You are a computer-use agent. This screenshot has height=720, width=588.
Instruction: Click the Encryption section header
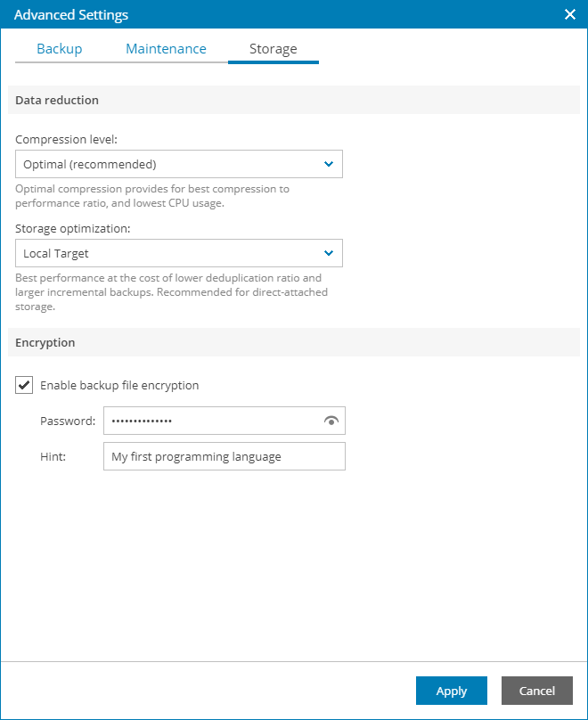click(x=45, y=342)
